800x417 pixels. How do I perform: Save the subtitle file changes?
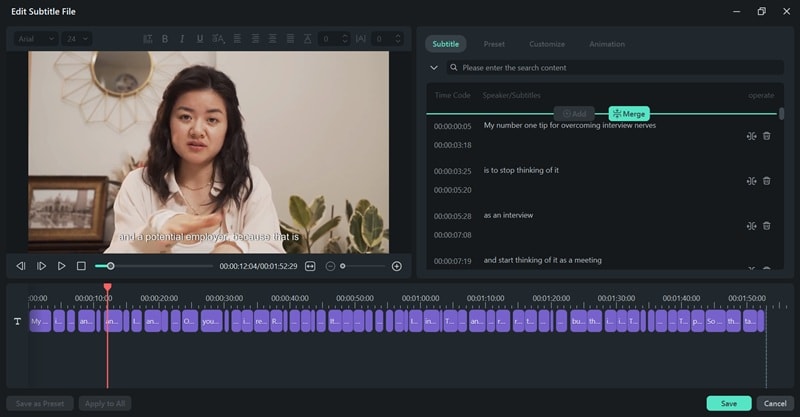[x=729, y=403]
